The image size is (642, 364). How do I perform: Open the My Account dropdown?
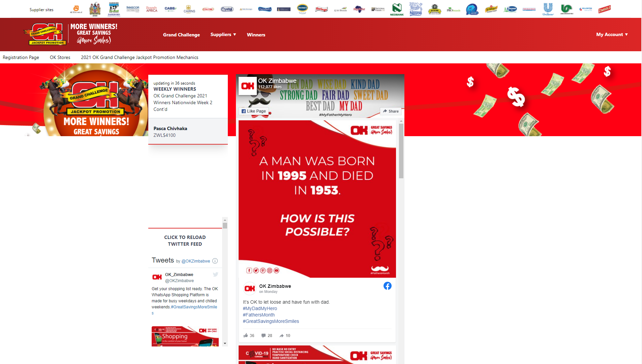[x=612, y=34]
